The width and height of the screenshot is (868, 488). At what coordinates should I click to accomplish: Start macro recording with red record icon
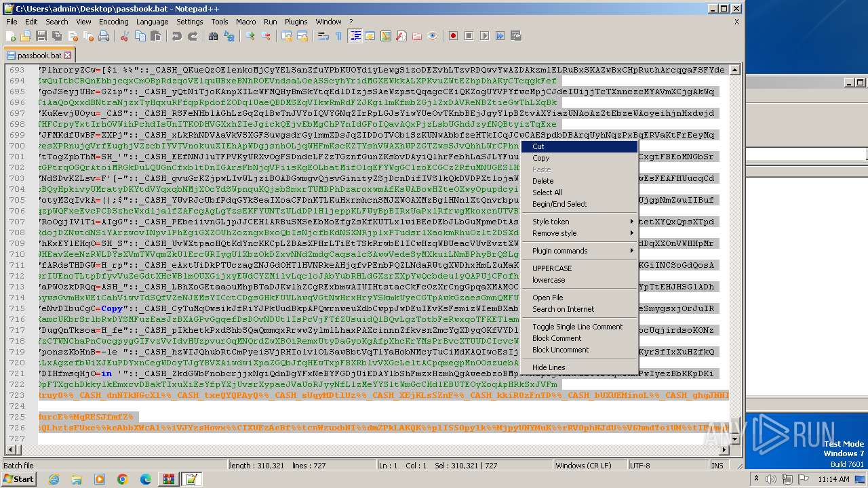(x=453, y=36)
